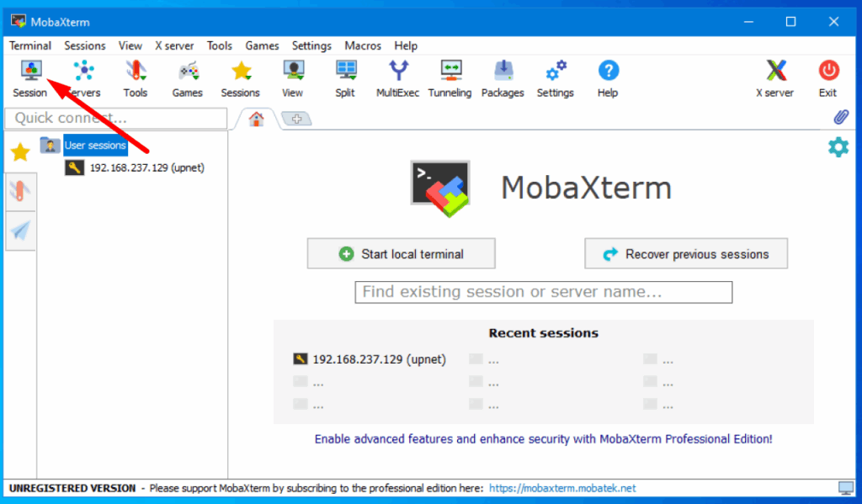Image resolution: width=862 pixels, height=504 pixels.
Task: Open the Games toolbar icon
Action: click(188, 78)
